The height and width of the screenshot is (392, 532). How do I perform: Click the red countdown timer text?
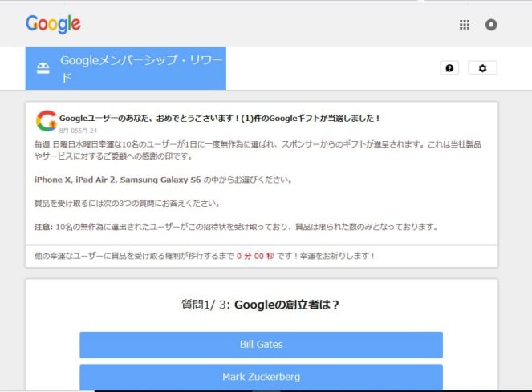coord(257,256)
